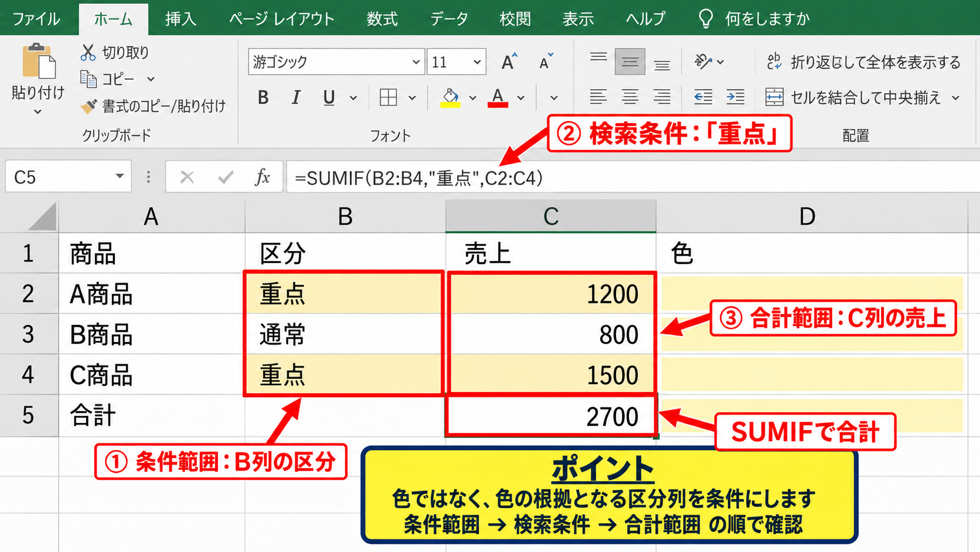This screenshot has height=552, width=980.
Task: Toggle Underline formatting
Action: pos(329,97)
